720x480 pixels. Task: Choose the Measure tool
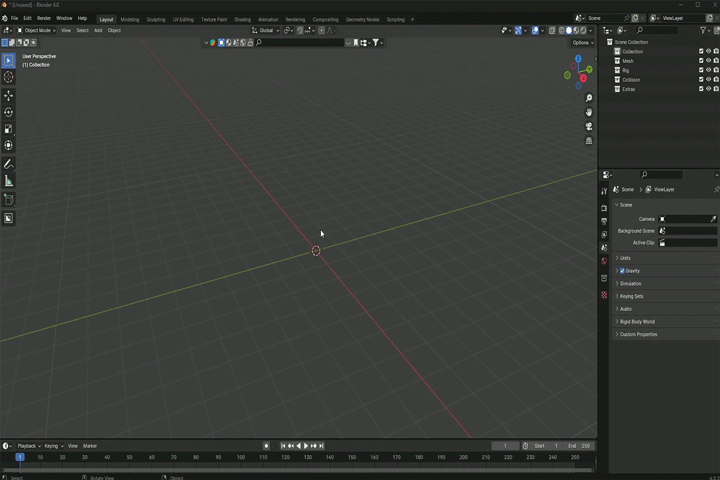point(9,181)
